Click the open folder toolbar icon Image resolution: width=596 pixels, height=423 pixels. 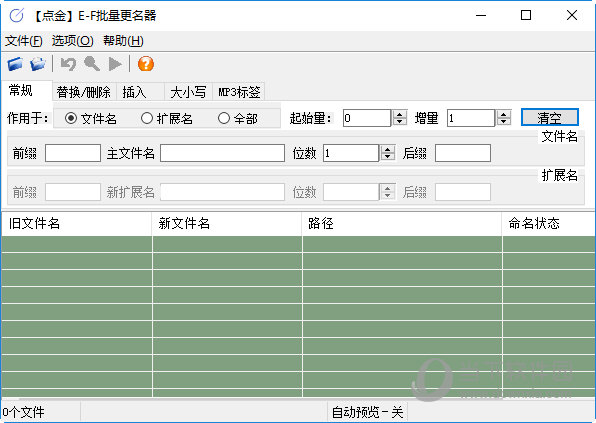pyautogui.click(x=38, y=64)
